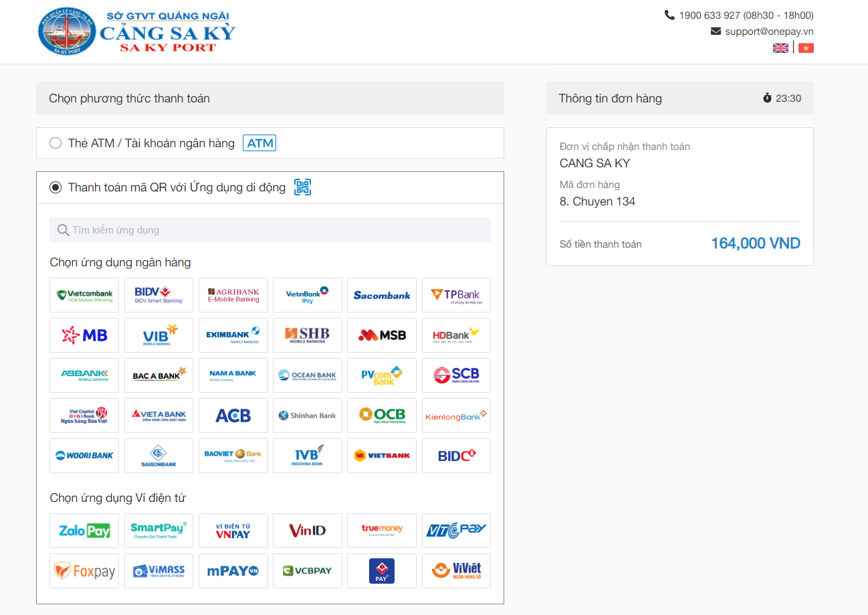The width and height of the screenshot is (868, 615).
Task: Select VNPAY e-wallet option
Action: pos(233,531)
